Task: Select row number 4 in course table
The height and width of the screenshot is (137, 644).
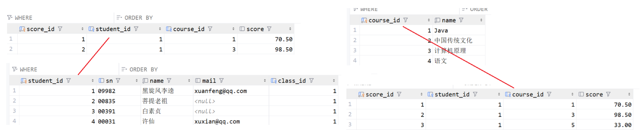Action: (x=355, y=60)
